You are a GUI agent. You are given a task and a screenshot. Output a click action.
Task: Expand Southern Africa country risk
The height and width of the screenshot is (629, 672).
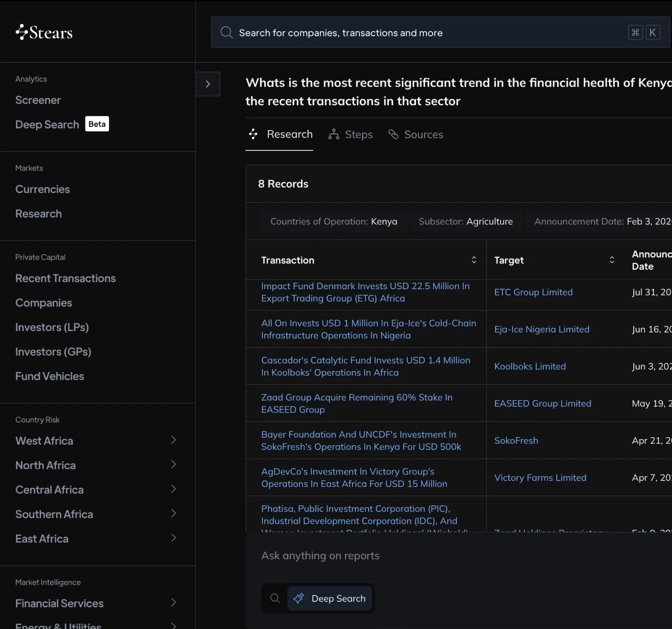174,513
